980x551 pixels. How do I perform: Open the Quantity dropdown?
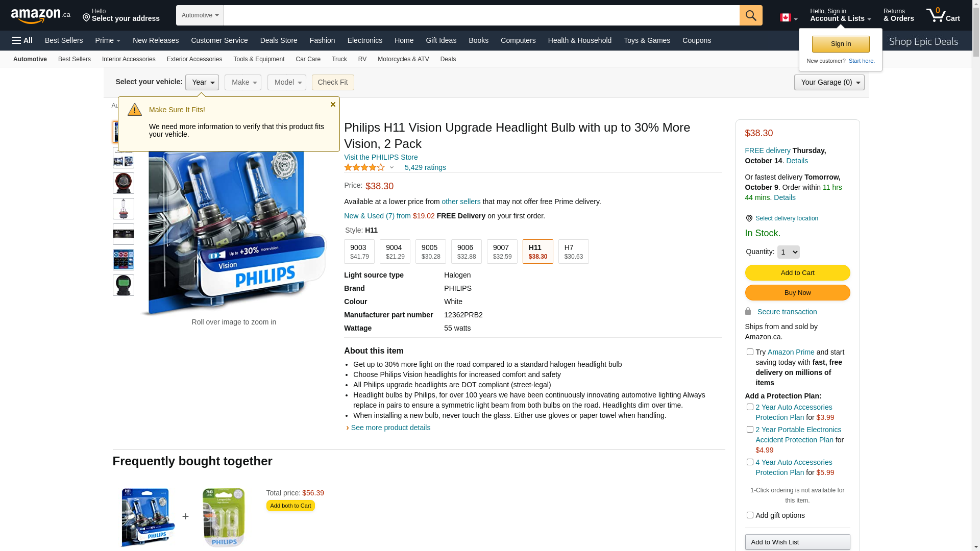click(x=788, y=252)
